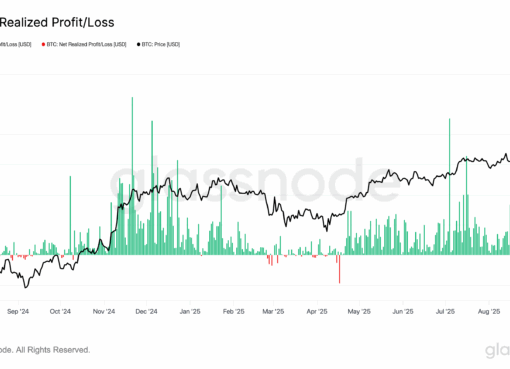Select the Oct '24 axis label
Image resolution: width=510 pixels, height=369 pixels.
[60, 311]
